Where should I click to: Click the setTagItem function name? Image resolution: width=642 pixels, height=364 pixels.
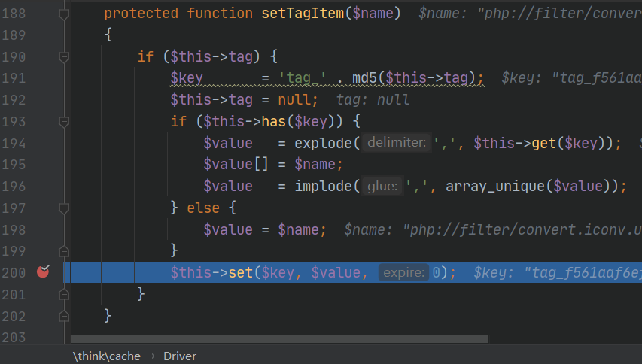point(303,14)
